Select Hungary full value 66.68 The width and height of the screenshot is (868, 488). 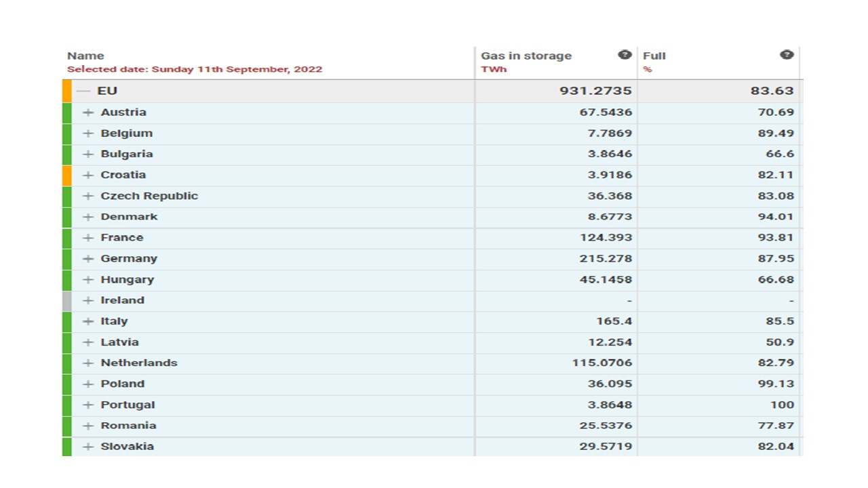(x=776, y=279)
